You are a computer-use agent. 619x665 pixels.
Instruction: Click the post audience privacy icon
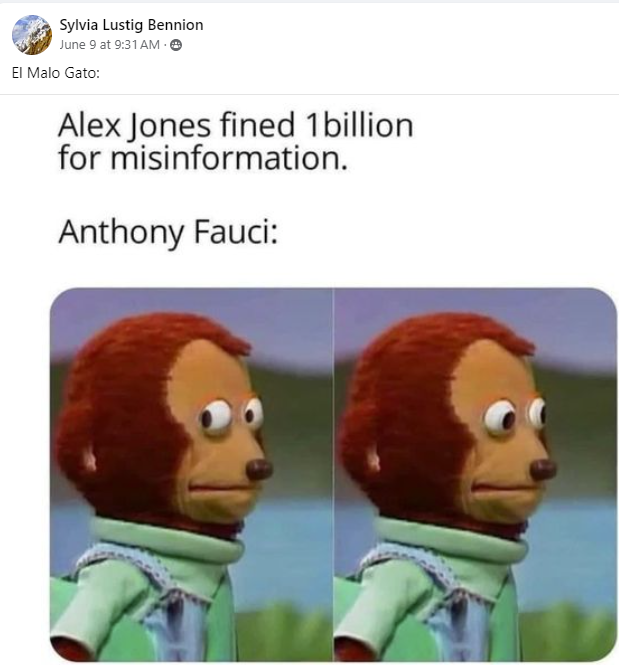[x=176, y=45]
